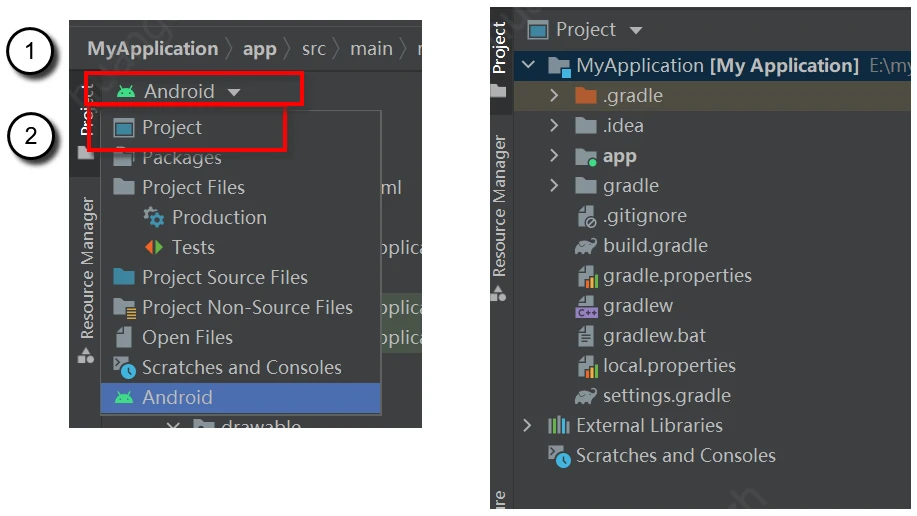Choose Scratches and Consoles in dropdown list
This screenshot has width=917, height=516.
[x=240, y=367]
